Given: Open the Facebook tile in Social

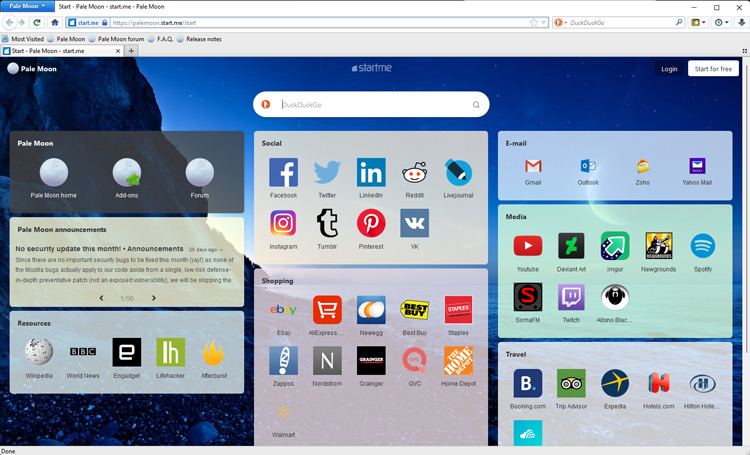Looking at the screenshot, I should 283,172.
